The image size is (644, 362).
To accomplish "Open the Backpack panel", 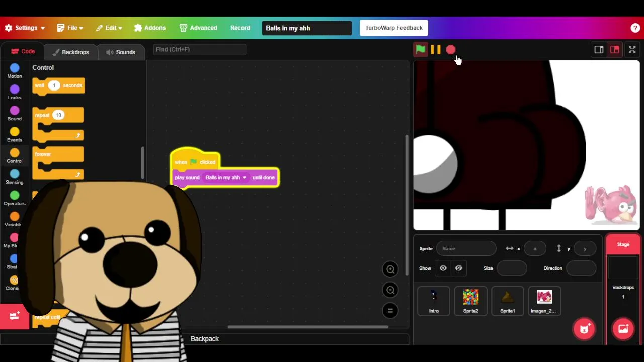I will (205, 339).
